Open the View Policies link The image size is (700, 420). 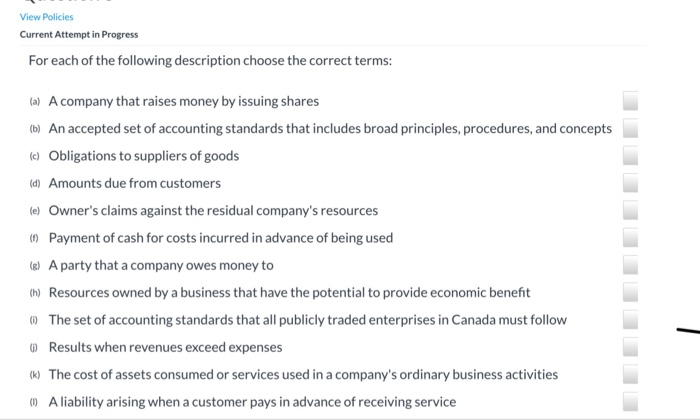pos(46,17)
